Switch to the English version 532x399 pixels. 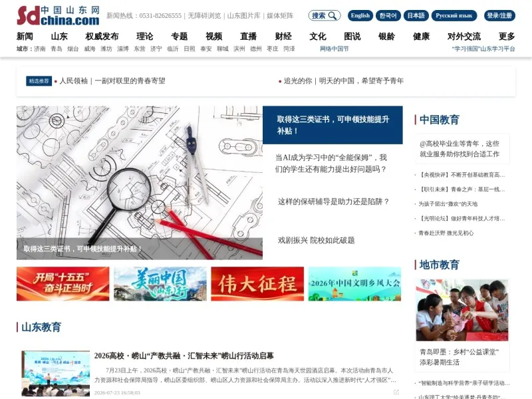click(360, 15)
